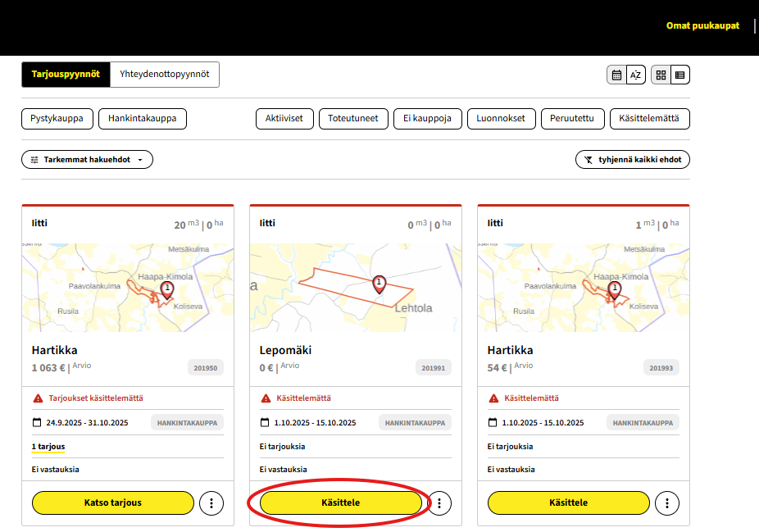759x532 pixels.
Task: Clear all filters with tyhjennä kaikki ehdot
Action: click(632, 160)
